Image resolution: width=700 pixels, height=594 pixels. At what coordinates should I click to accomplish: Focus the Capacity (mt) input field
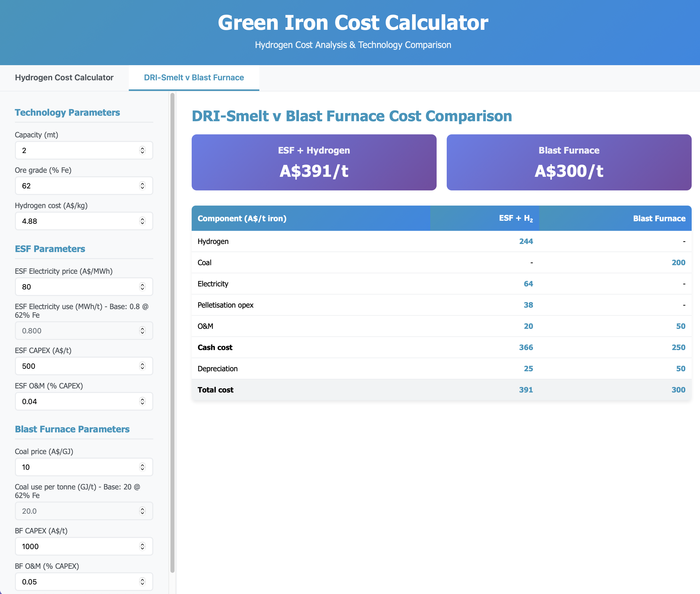coord(78,150)
